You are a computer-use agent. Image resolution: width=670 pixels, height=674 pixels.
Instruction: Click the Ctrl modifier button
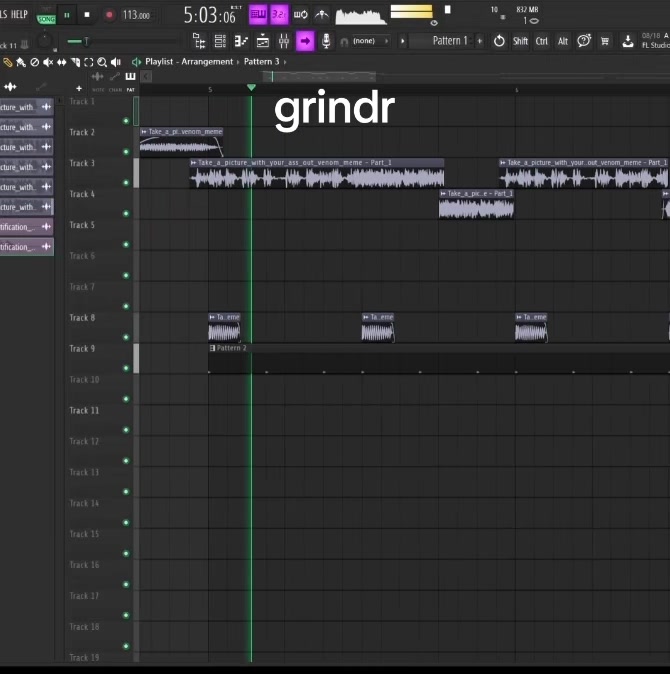(x=542, y=41)
